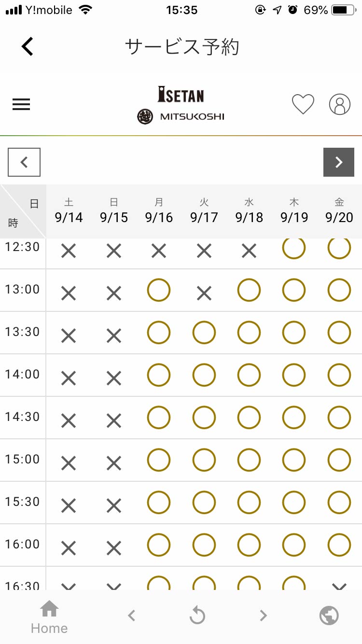The height and width of the screenshot is (644, 362).
Task: Tap the heart favorites icon
Action: (303, 104)
